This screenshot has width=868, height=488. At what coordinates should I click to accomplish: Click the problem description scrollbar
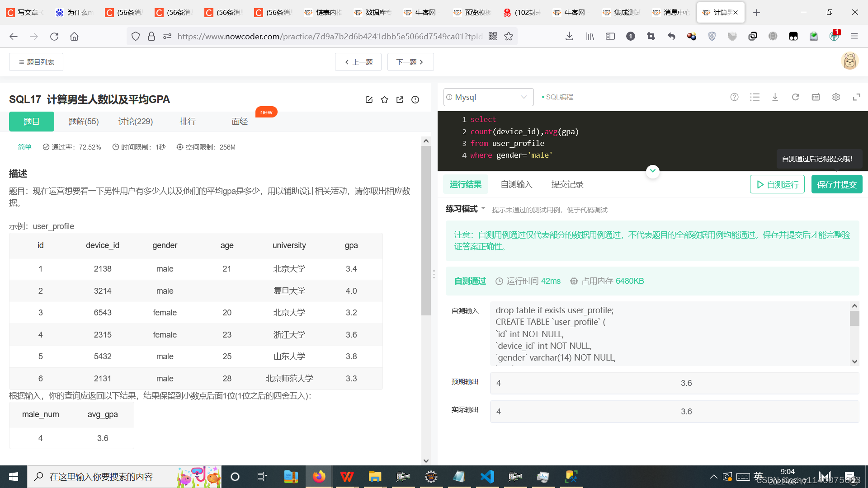coord(426,230)
